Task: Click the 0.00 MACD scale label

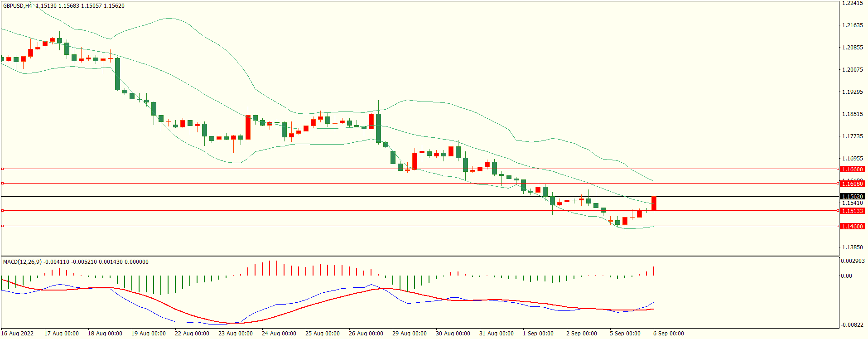Action: point(846,276)
